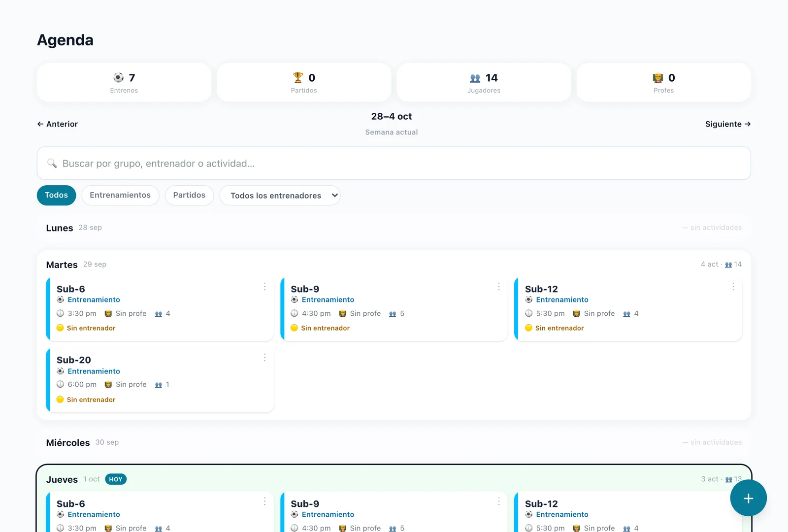Open the options menu for Tuesday's Sub-12 card
Screen dimensions: 788x532
[x=733, y=286]
